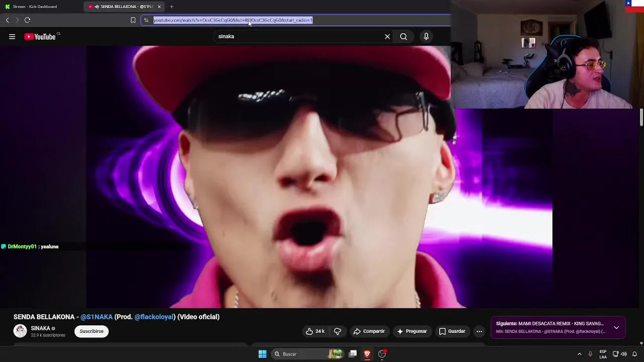
Task: Open the SINAKA channel name link
Action: (40, 328)
